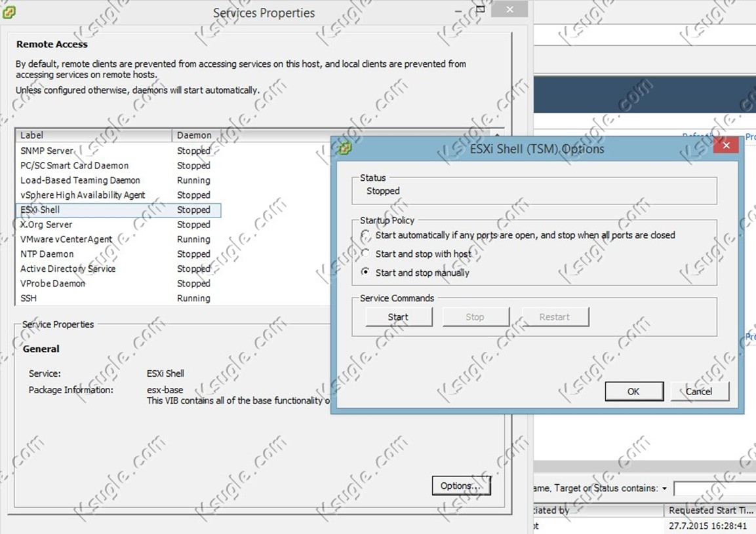Select the SSH service row
Screen dimensions: 756x534
tap(118, 298)
